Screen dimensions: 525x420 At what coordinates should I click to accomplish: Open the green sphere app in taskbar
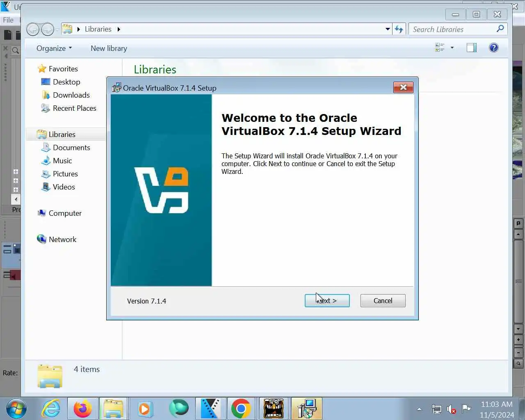(179, 409)
